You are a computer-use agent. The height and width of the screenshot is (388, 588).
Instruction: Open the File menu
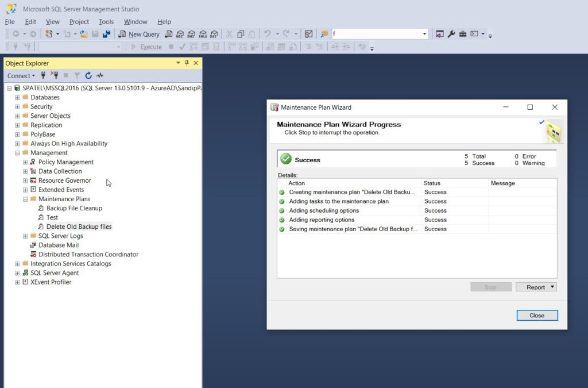click(10, 22)
